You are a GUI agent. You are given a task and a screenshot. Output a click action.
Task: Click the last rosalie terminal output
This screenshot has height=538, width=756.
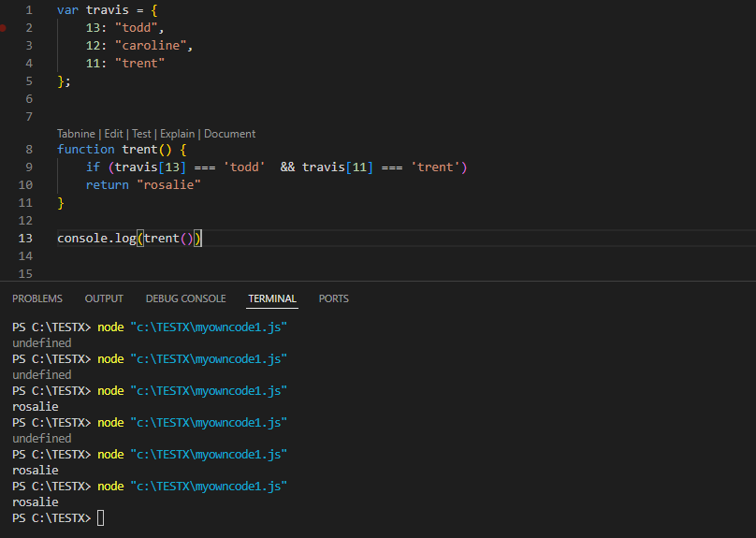coord(36,502)
